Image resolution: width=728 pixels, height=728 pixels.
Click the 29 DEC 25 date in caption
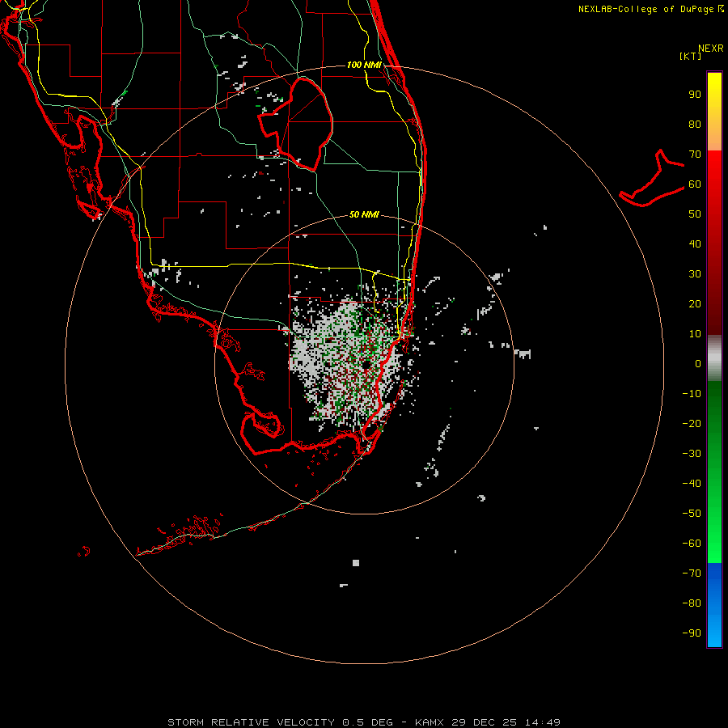tap(485, 722)
